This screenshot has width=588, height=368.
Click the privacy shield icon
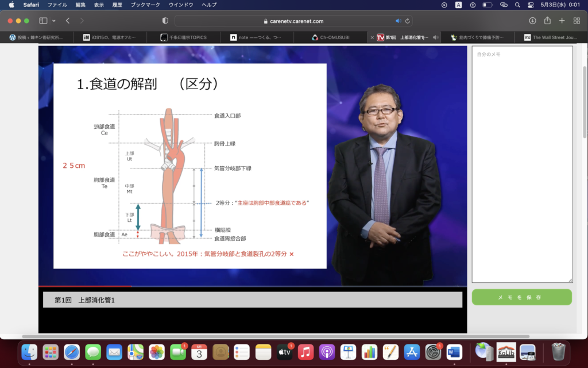click(x=165, y=21)
